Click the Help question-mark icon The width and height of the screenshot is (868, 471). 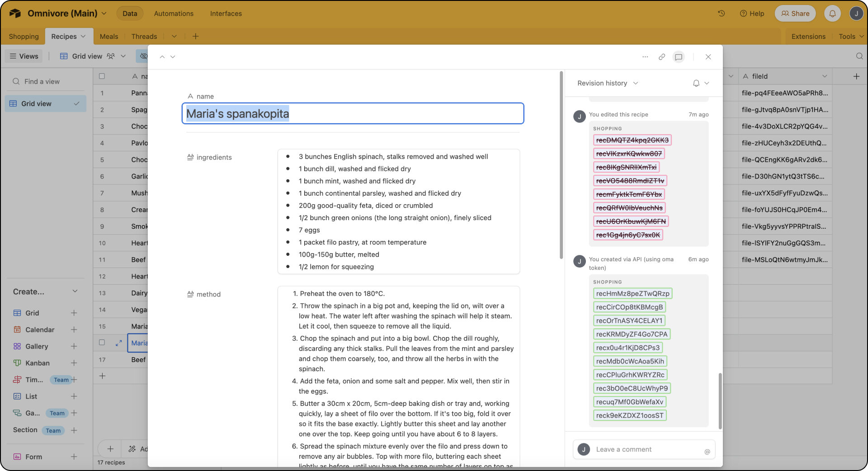752,14
